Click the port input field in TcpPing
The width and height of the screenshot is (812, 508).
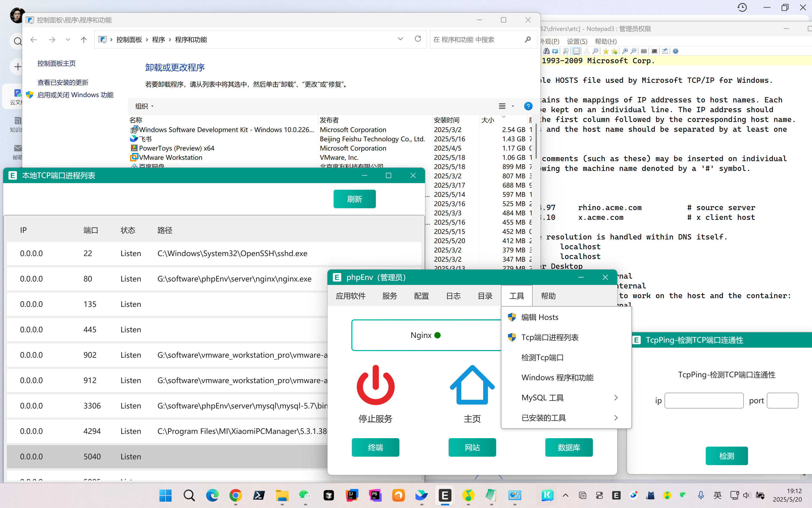(782, 401)
